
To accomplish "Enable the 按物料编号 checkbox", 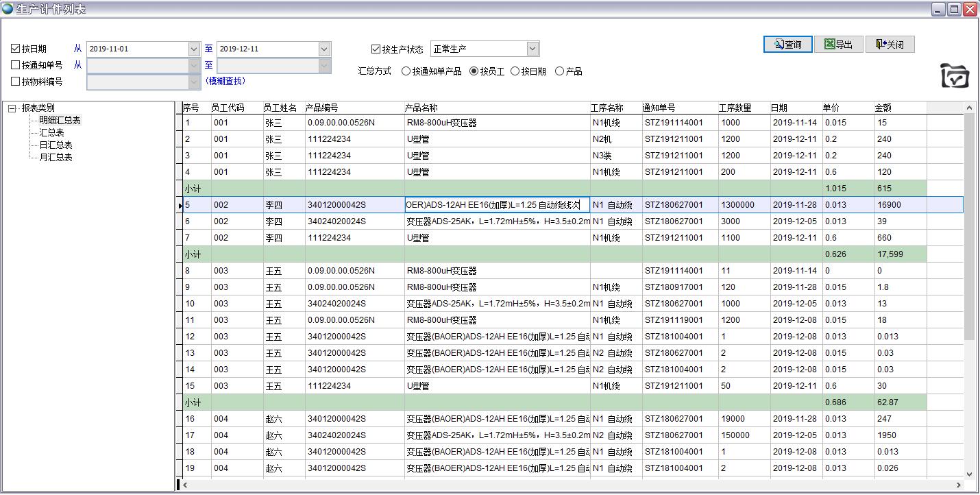I will [x=16, y=82].
